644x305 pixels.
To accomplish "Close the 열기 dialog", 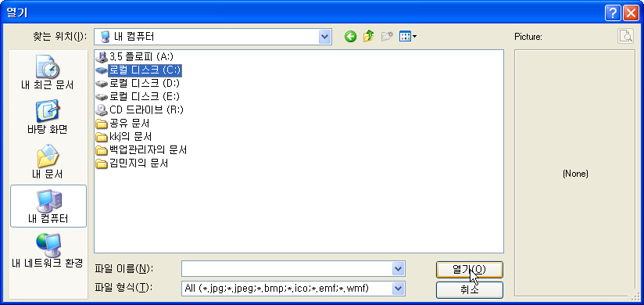I will pyautogui.click(x=631, y=13).
